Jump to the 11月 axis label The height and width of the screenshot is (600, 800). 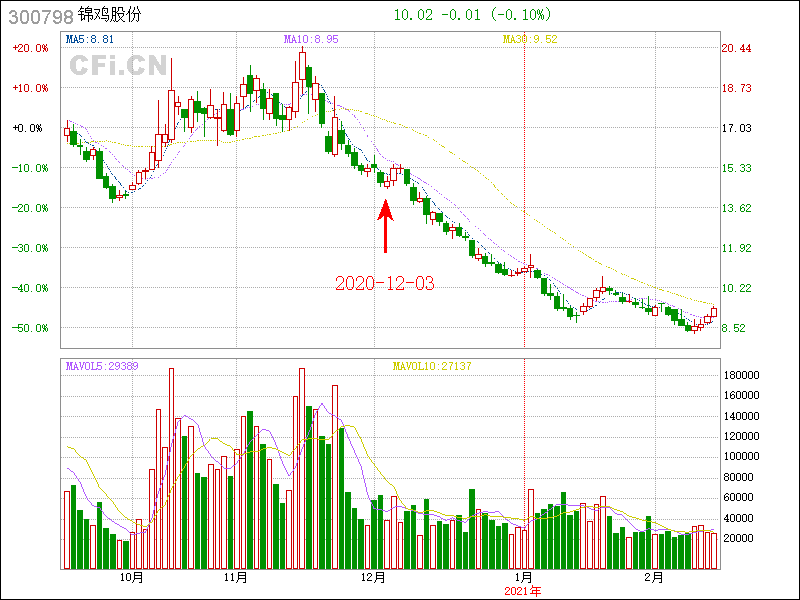236,577
